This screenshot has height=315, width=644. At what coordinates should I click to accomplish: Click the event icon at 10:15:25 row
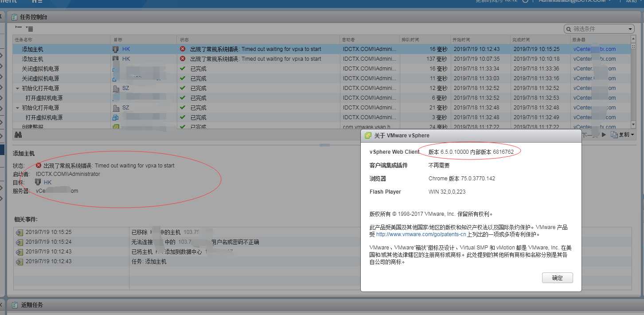20,232
